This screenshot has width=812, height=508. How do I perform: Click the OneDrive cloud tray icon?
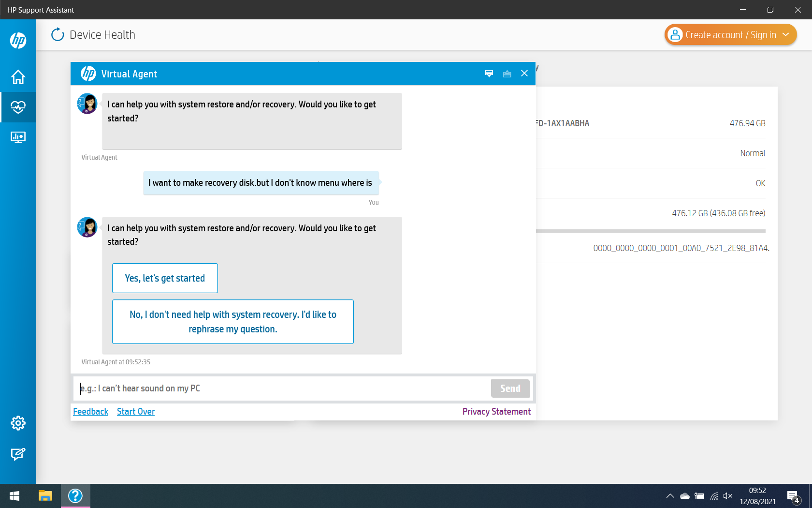[x=684, y=496]
